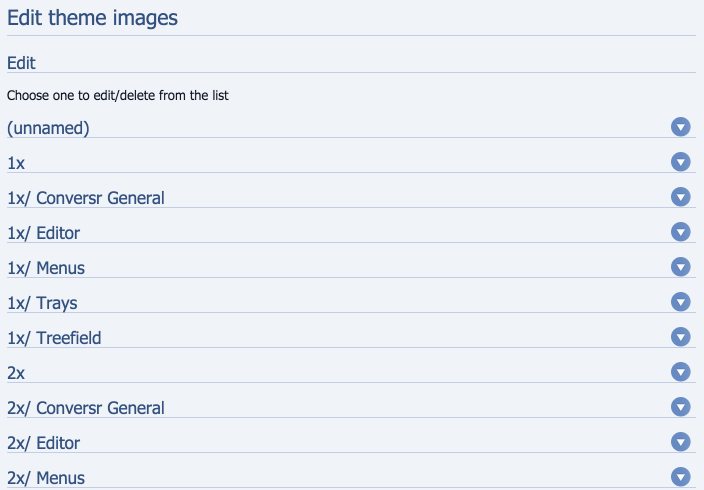Image resolution: width=704 pixels, height=490 pixels.
Task: Open the 1x/ Editor label
Action: [44, 233]
